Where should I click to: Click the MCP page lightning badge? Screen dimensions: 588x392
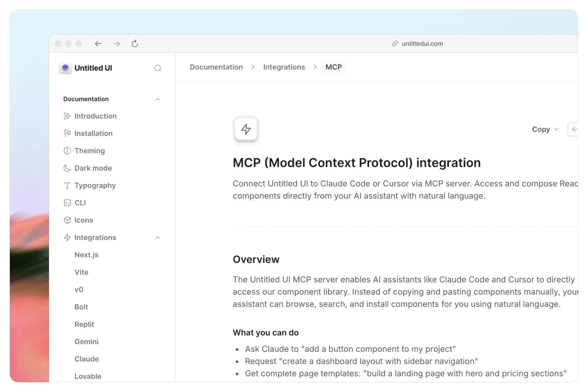pos(246,129)
